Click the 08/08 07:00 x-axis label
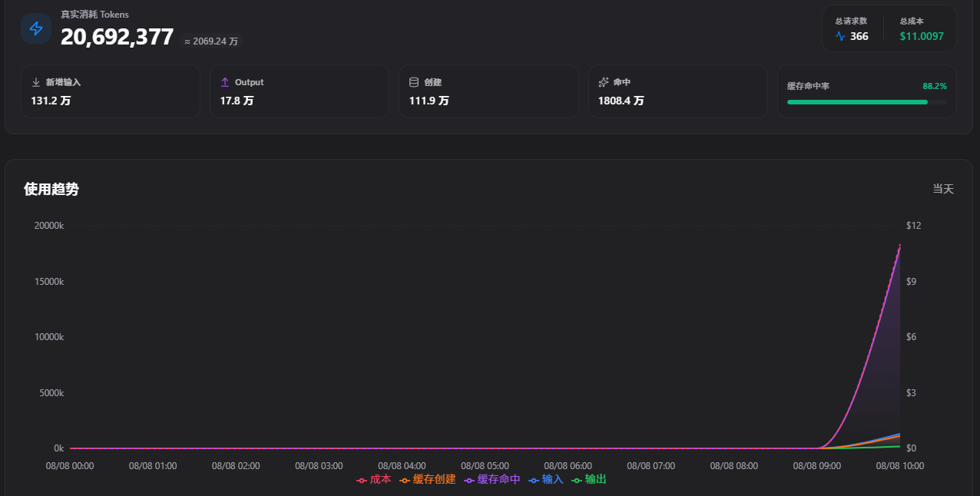980x496 pixels. coord(651,466)
